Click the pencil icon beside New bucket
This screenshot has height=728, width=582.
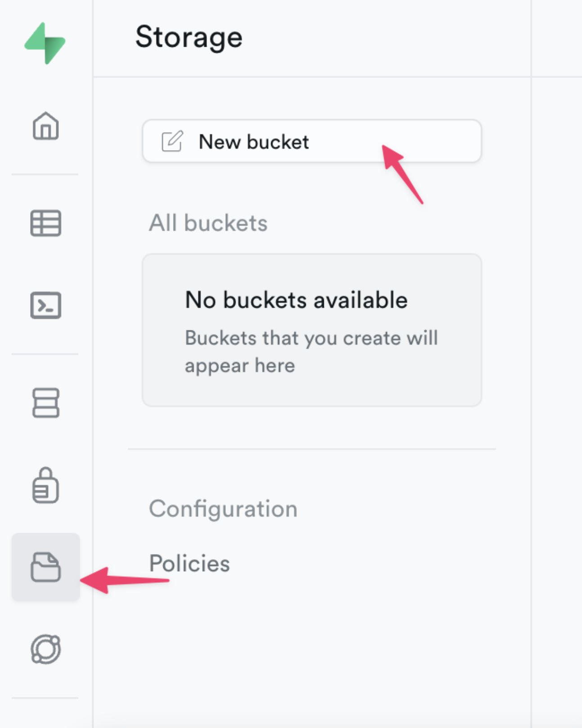(172, 142)
